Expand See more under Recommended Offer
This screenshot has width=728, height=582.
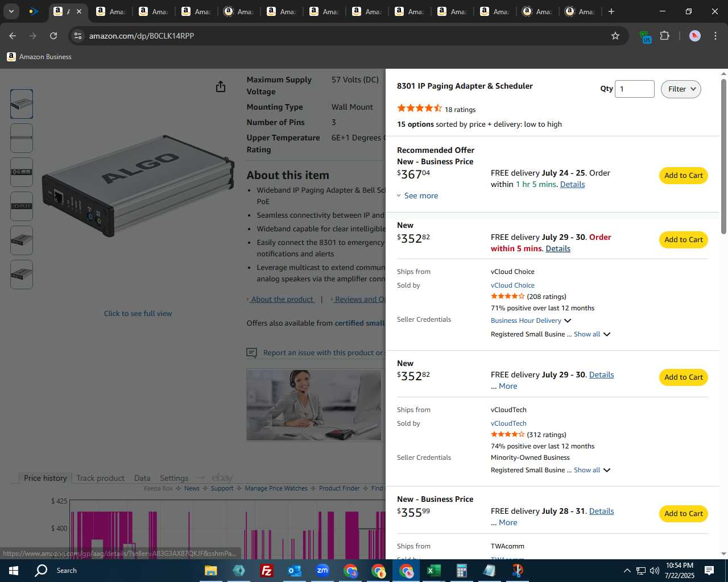point(417,196)
